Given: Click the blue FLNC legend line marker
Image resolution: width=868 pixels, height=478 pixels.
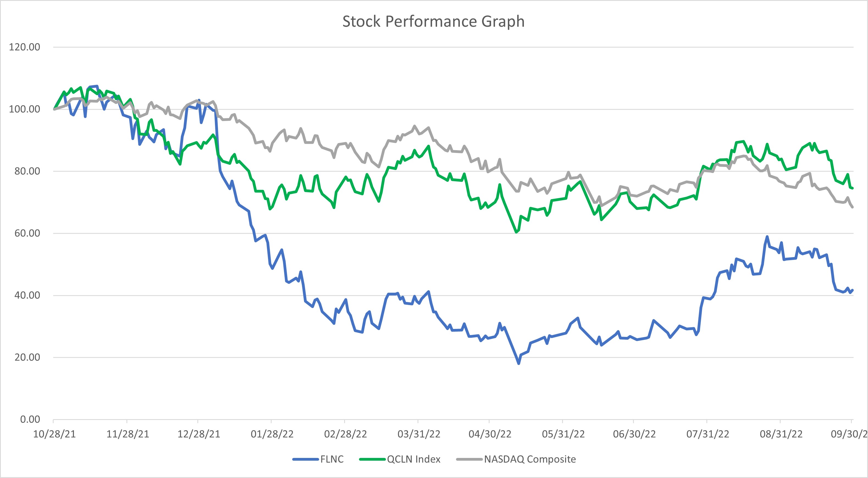Looking at the screenshot, I should pos(305,459).
